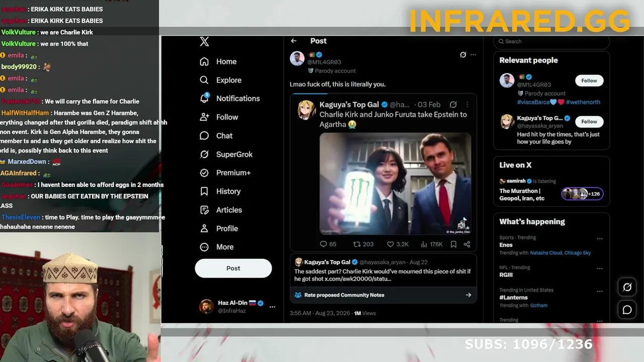Click the RGIII trending topic
644x362 pixels.
(506, 275)
